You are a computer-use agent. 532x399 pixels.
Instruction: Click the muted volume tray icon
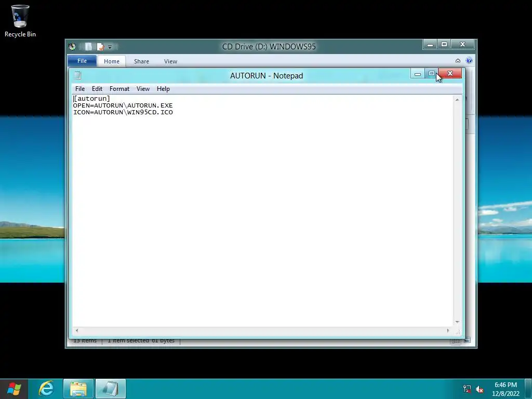[480, 389]
